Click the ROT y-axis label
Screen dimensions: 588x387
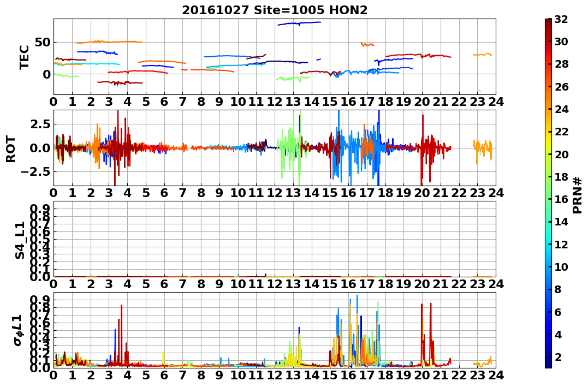point(11,149)
